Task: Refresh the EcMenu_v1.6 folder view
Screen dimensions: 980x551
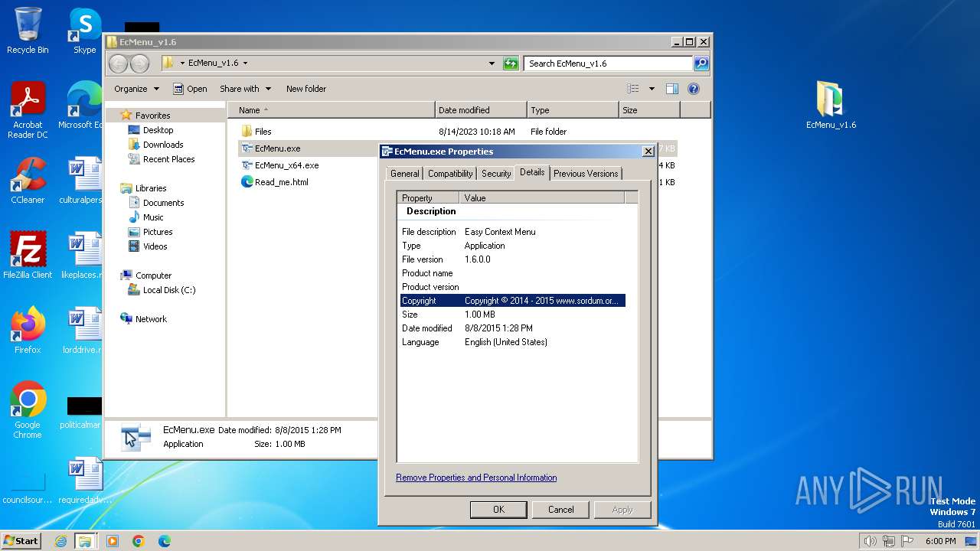Action: click(511, 64)
